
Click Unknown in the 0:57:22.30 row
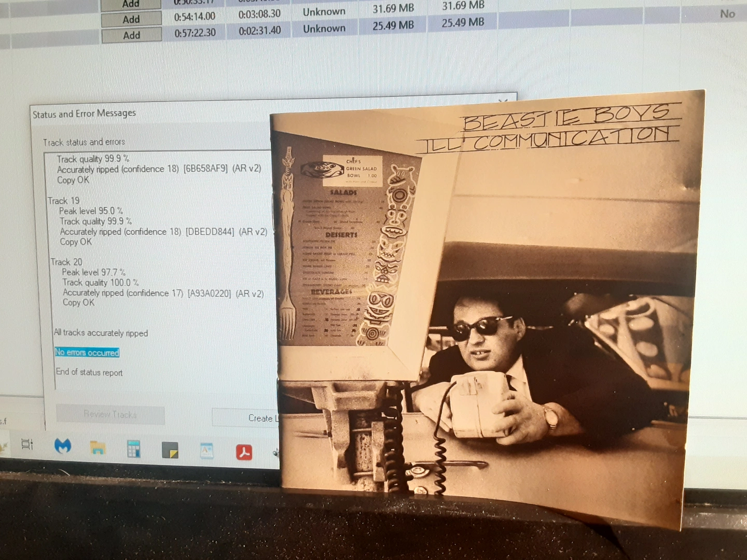tap(324, 29)
